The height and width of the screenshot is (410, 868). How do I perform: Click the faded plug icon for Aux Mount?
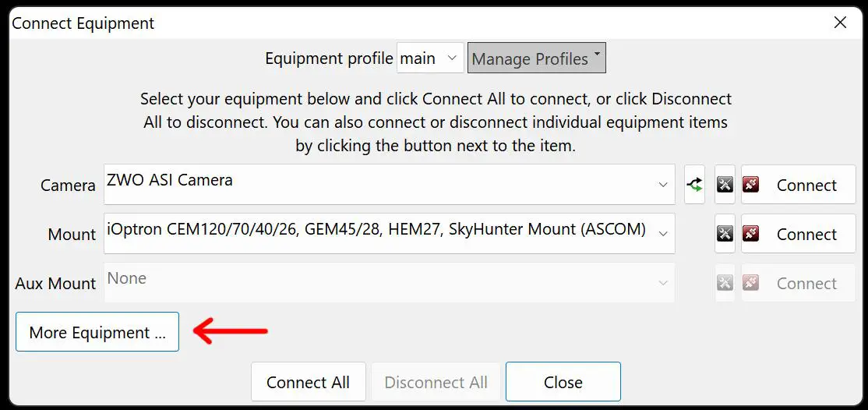(x=751, y=283)
